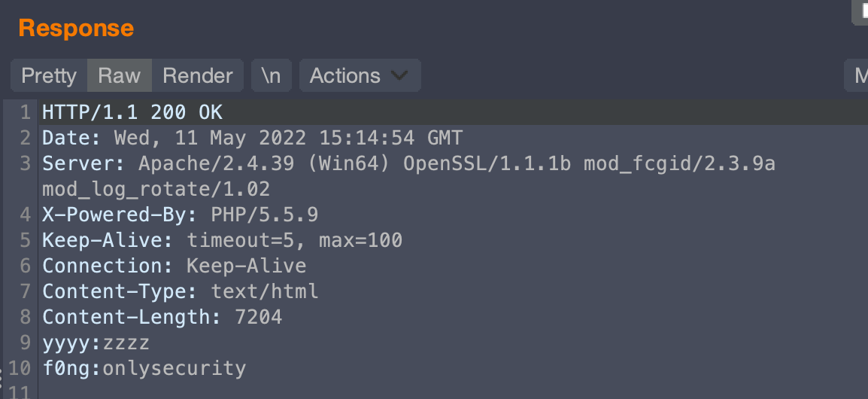Click the Response panel heading
Viewport: 868px width, 399px height.
click(x=76, y=29)
